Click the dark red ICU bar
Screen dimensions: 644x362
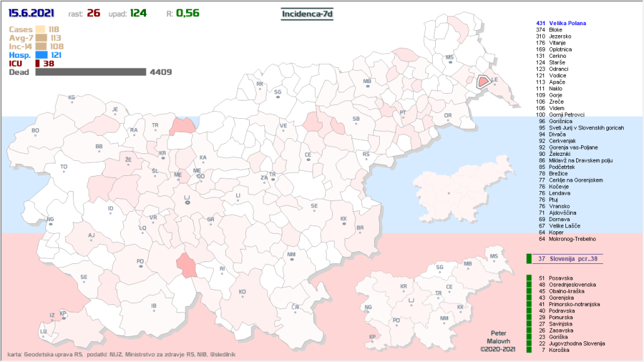(37, 63)
